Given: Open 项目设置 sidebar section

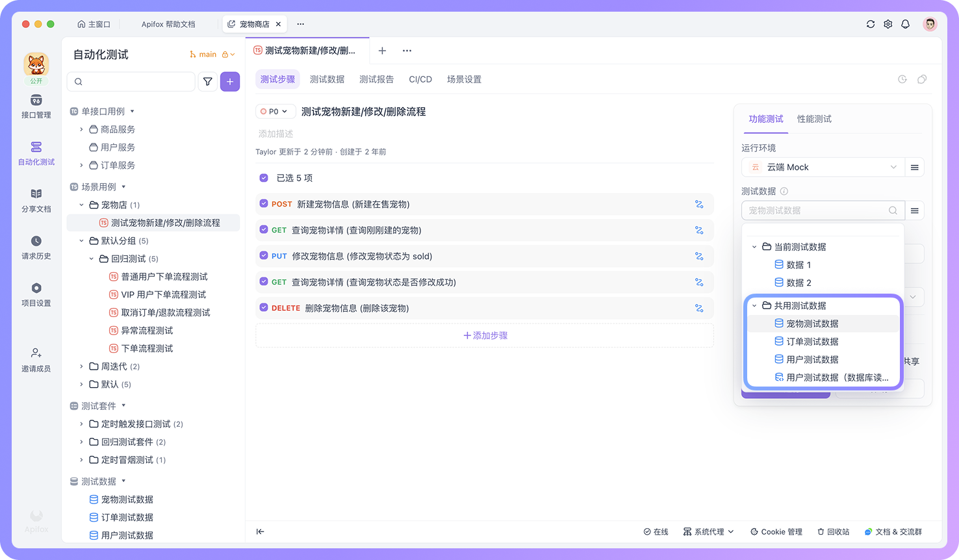Looking at the screenshot, I should (x=36, y=295).
